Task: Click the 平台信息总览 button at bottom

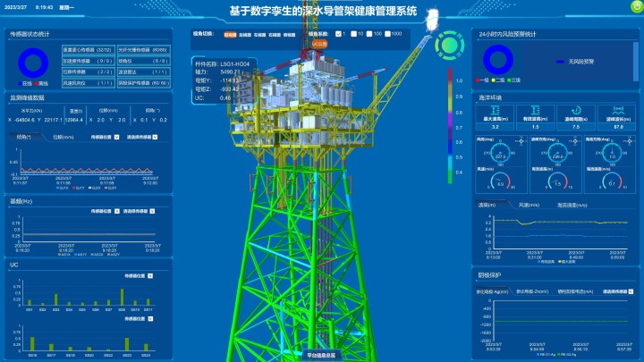Action: [x=321, y=355]
